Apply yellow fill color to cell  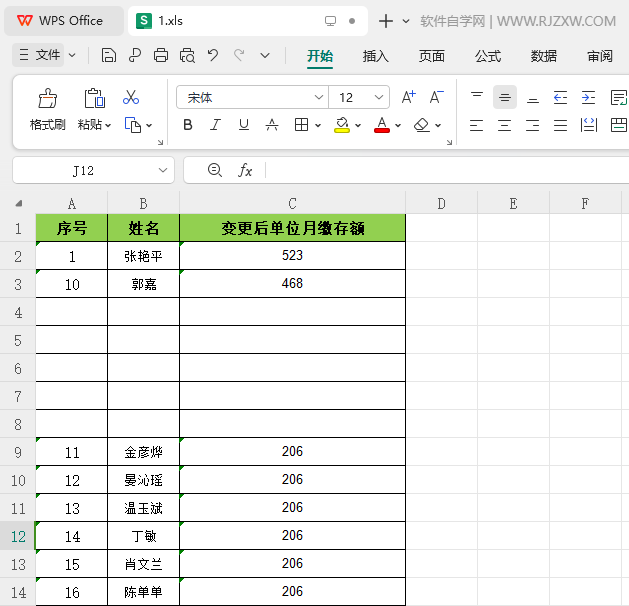(x=342, y=125)
